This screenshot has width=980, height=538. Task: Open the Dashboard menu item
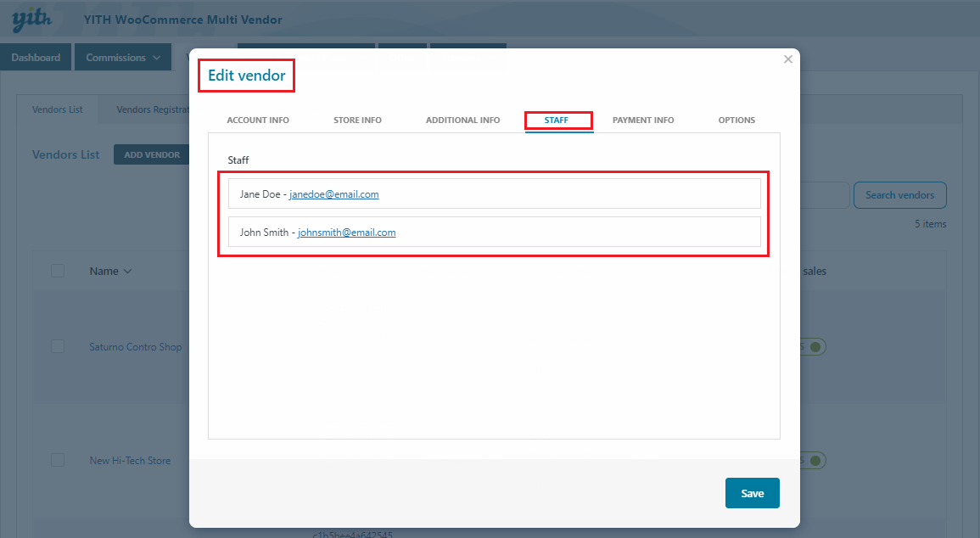[x=36, y=58]
